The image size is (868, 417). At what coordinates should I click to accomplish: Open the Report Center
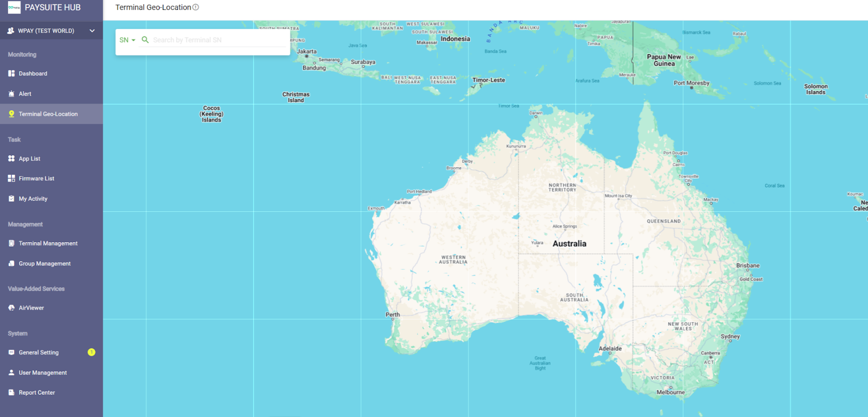(x=52, y=393)
